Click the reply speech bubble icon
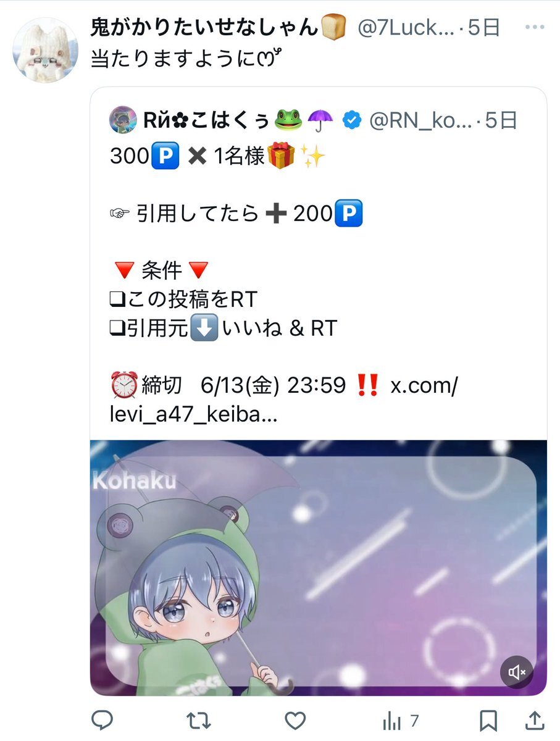 [101, 719]
